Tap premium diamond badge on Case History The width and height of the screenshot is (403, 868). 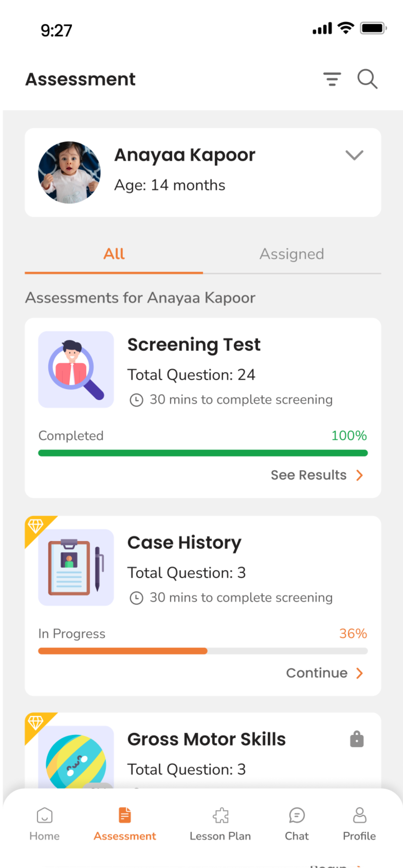pos(35,526)
